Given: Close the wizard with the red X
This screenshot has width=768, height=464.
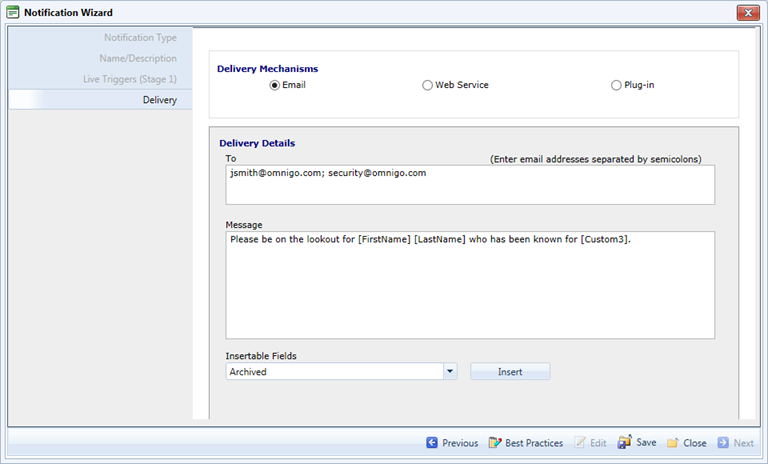Looking at the screenshot, I should point(746,13).
